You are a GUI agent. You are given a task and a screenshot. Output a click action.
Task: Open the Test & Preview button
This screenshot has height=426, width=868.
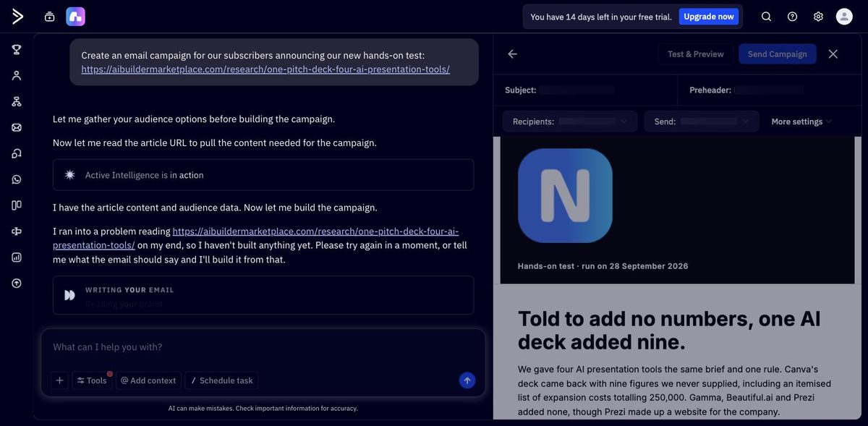tap(696, 54)
